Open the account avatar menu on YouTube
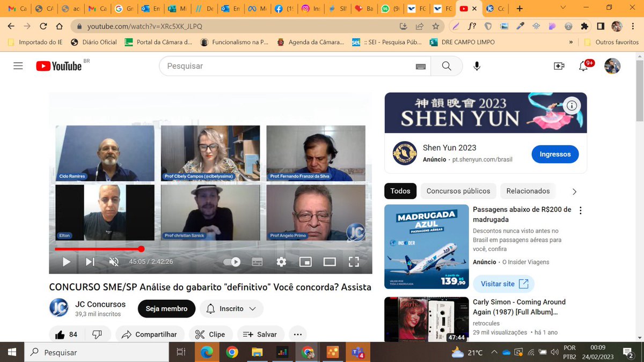 612,66
